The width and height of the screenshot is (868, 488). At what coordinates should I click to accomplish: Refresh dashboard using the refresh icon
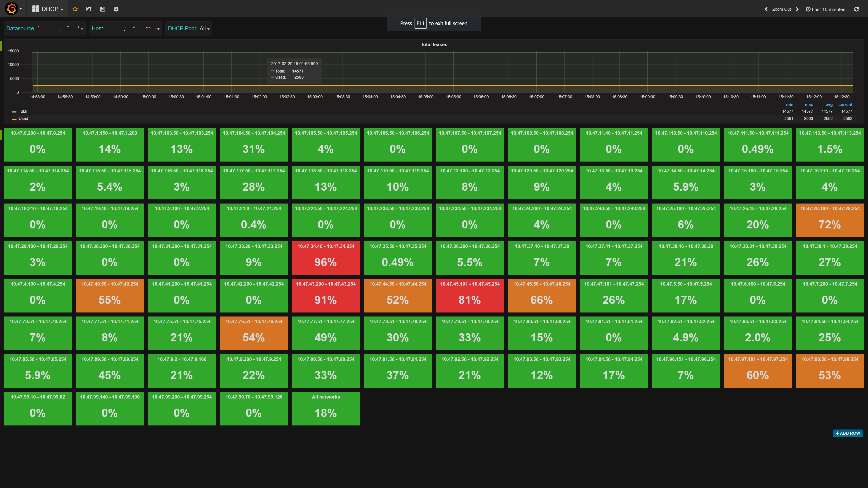coord(856,9)
